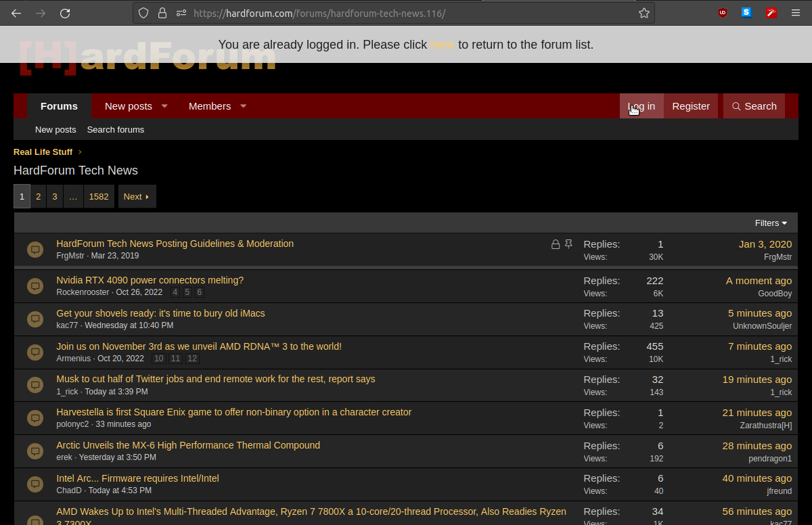Jump to page 12 of the RDNA 3 thread
The height and width of the screenshot is (525, 812).
[x=192, y=359]
